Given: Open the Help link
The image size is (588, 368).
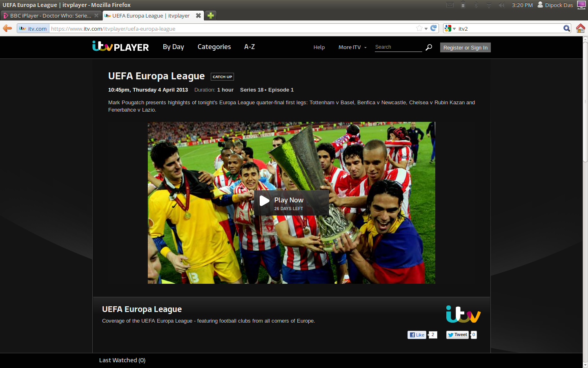Looking at the screenshot, I should [319, 47].
